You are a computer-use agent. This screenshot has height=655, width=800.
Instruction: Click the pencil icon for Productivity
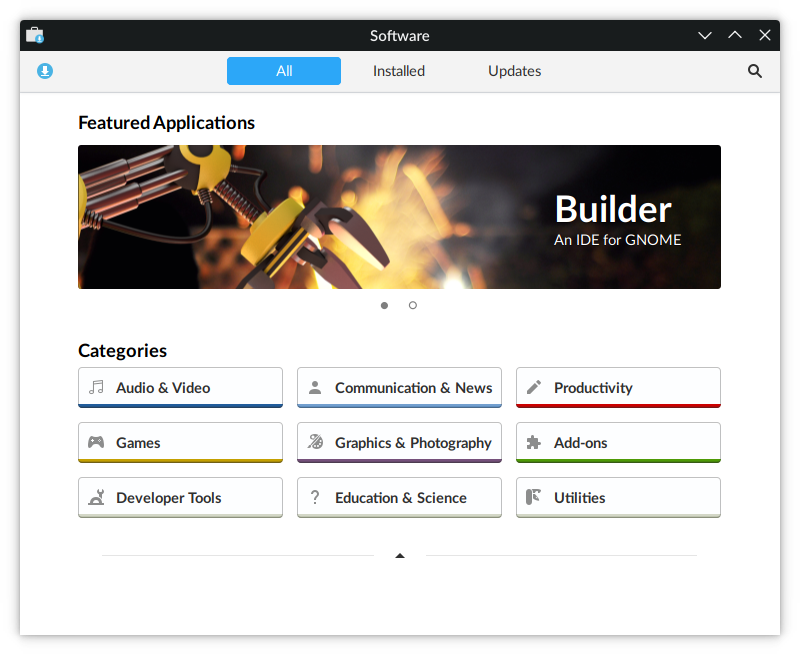534,387
